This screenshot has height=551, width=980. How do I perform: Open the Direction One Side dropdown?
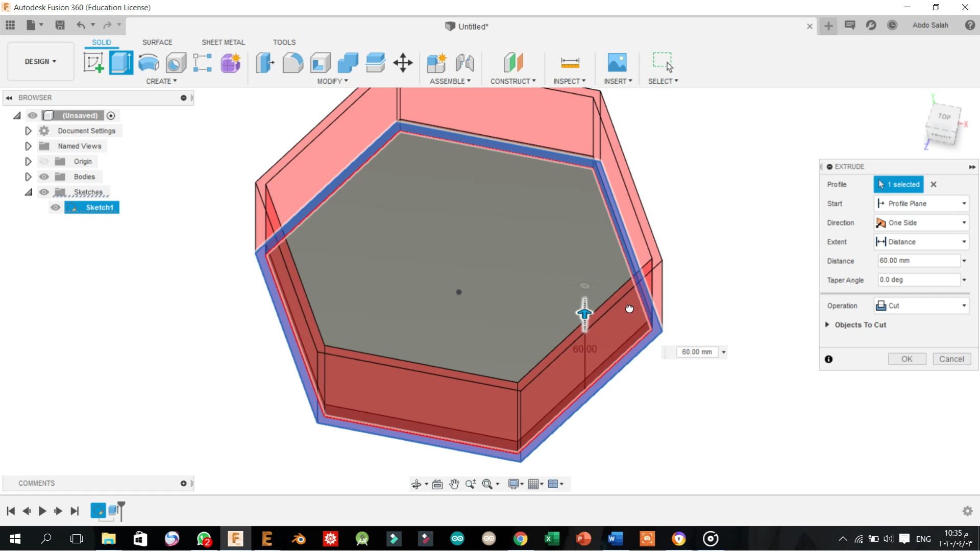[x=921, y=222]
